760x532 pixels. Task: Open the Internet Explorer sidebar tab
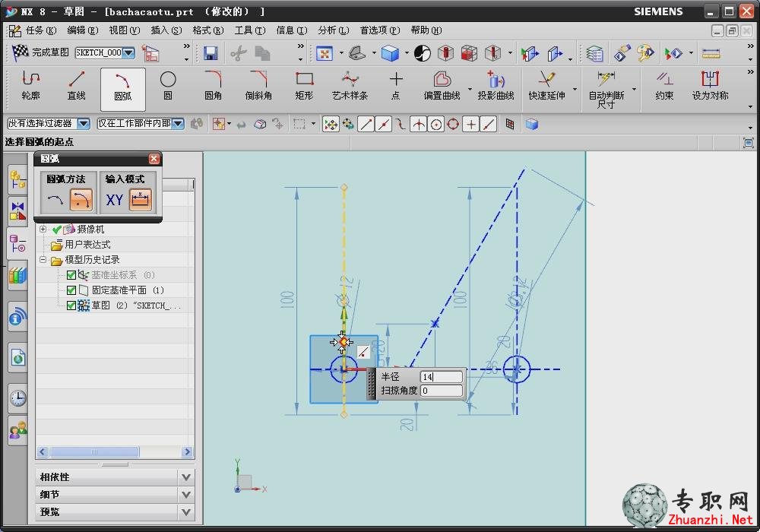(17, 358)
